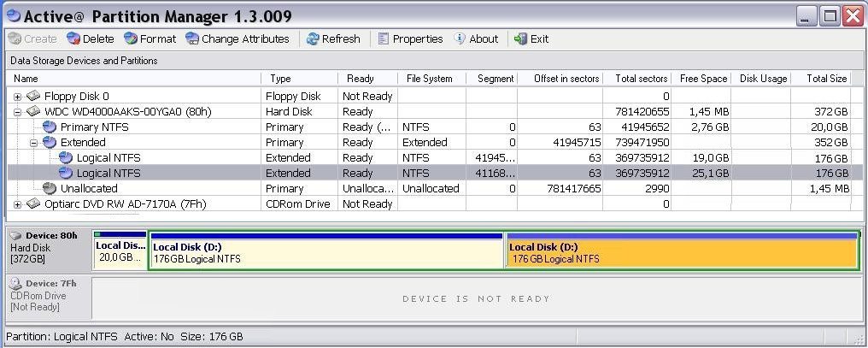Screen dimensions: 868x348
Task: Sort by the Total sectors column header
Action: pos(637,79)
